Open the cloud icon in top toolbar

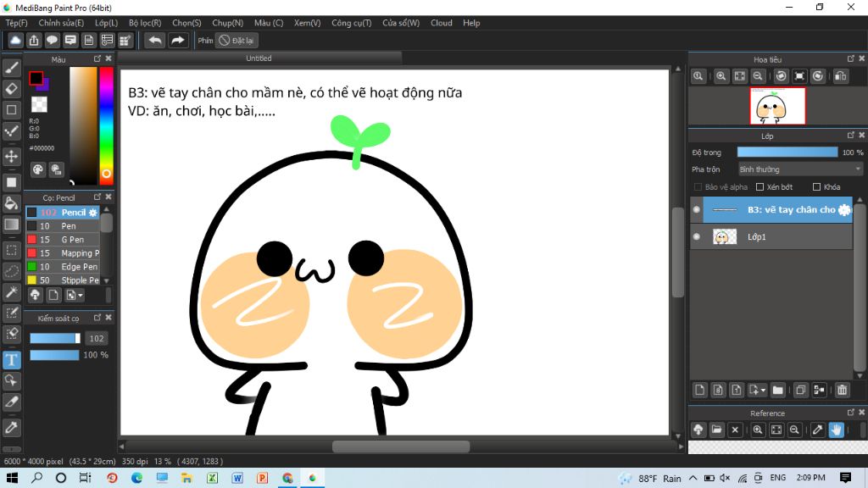(x=15, y=41)
